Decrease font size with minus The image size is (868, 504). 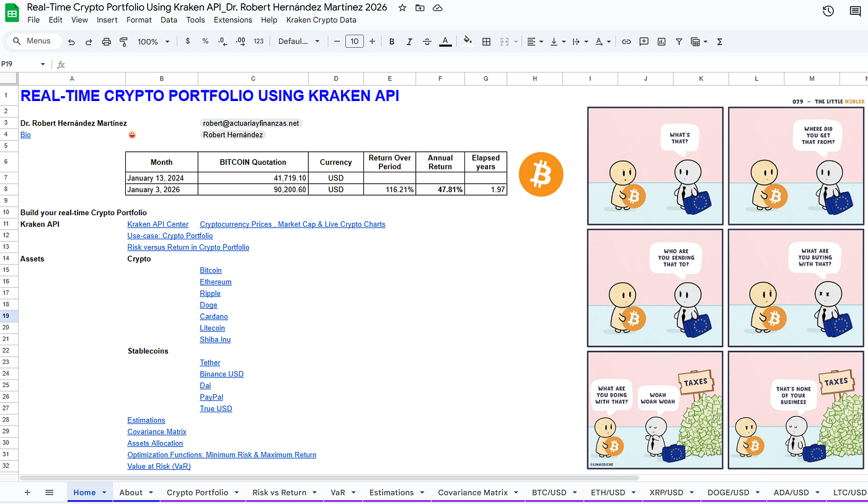point(337,42)
